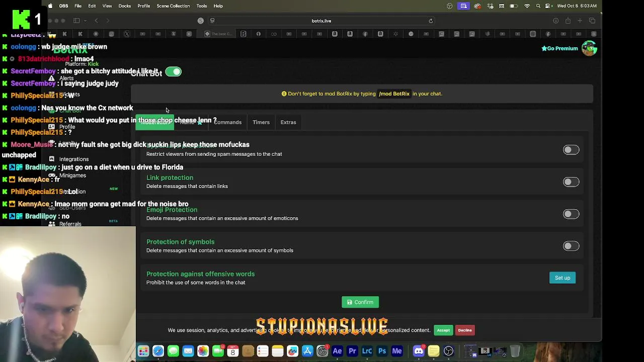The width and height of the screenshot is (644, 362).
Task: Click the Safari back arrow
Action: 96,21
